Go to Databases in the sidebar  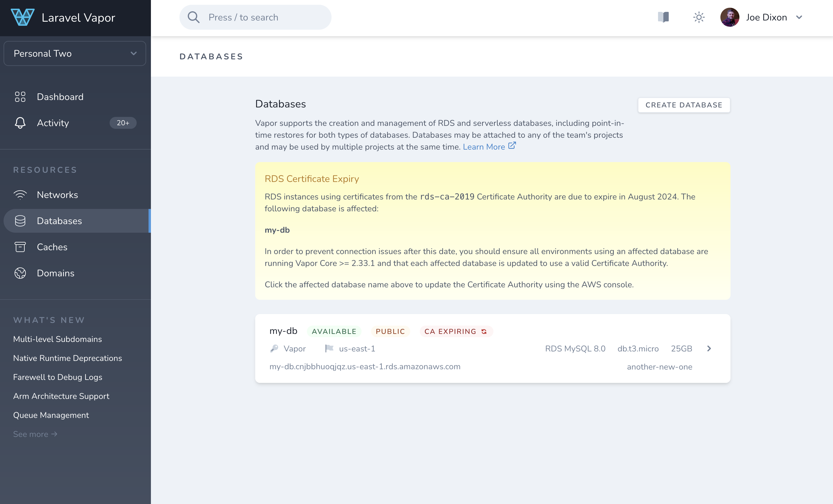click(x=59, y=221)
